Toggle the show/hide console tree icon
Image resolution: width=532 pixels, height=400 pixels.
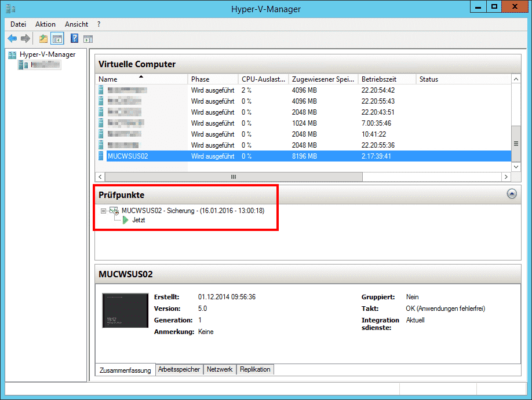click(57, 39)
